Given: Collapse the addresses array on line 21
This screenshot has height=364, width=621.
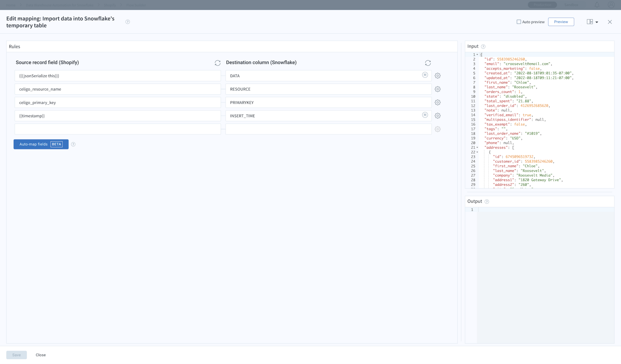Looking at the screenshot, I should [x=477, y=147].
